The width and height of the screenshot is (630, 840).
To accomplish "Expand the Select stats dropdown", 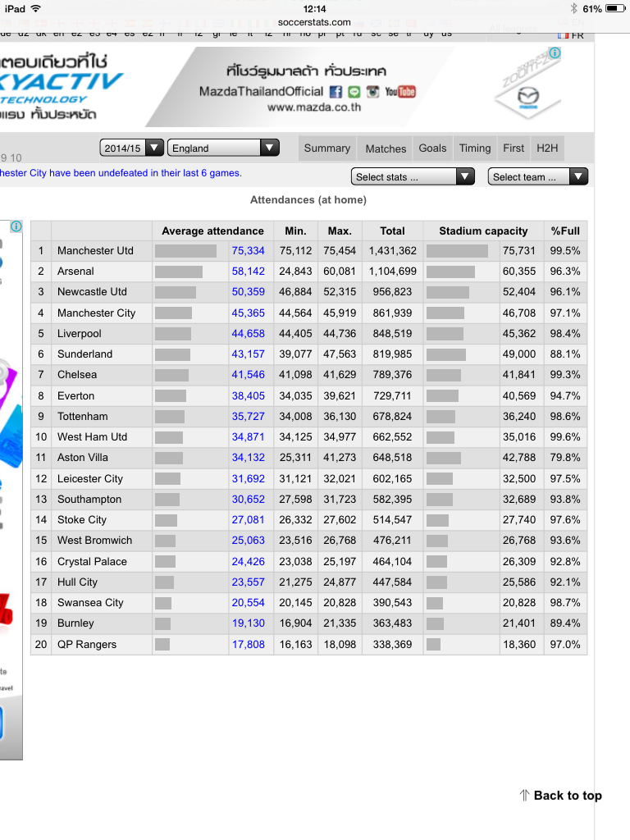I will 413,177.
